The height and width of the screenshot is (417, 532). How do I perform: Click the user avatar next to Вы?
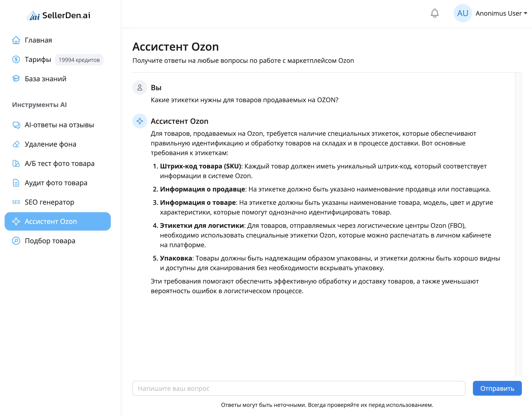140,87
